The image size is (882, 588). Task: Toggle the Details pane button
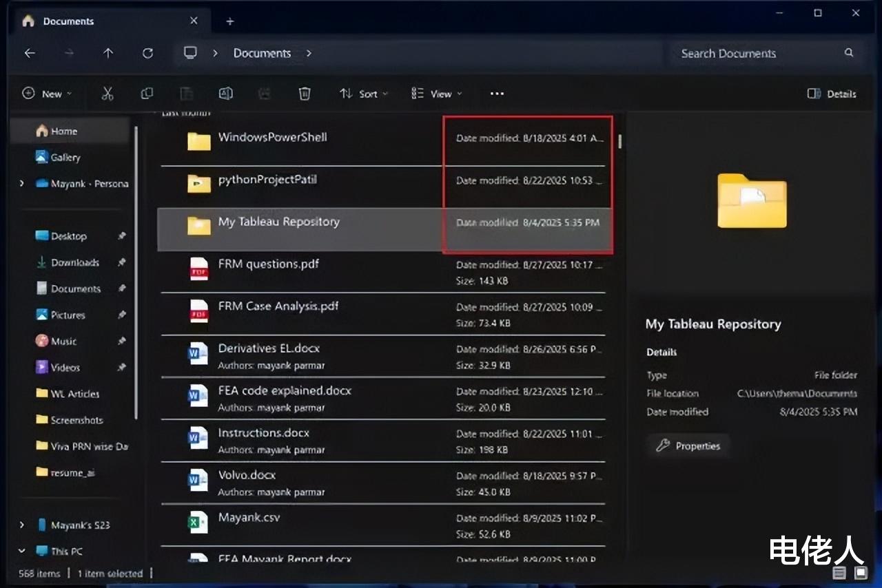(x=832, y=94)
